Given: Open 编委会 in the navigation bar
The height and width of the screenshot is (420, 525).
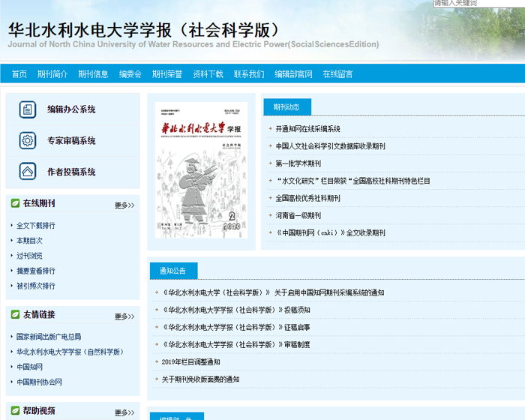Looking at the screenshot, I should (130, 74).
